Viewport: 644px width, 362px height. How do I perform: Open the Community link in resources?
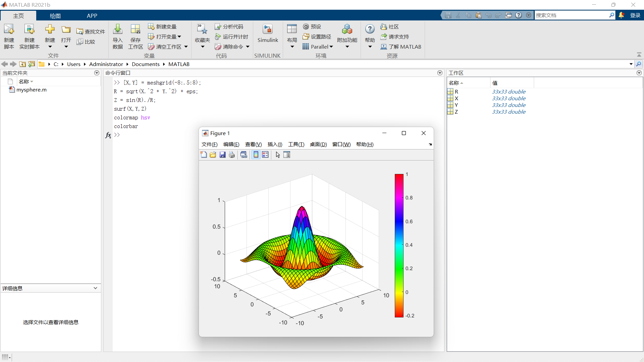click(389, 26)
